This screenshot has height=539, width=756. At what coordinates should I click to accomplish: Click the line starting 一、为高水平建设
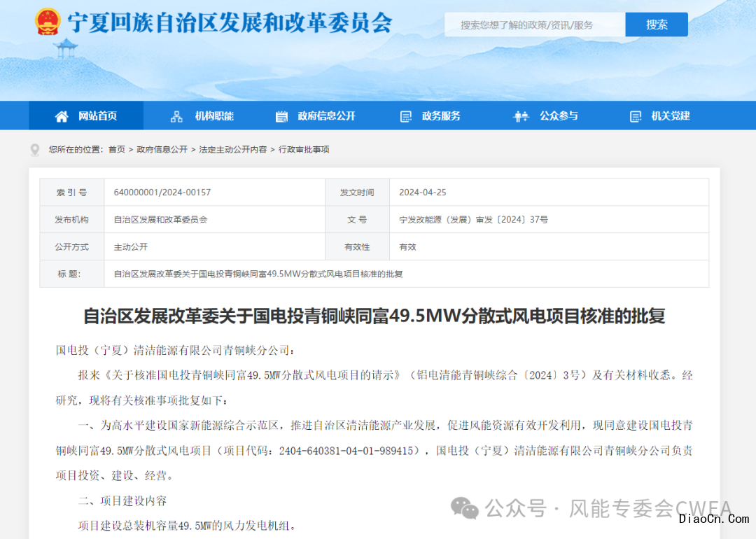pos(385,426)
